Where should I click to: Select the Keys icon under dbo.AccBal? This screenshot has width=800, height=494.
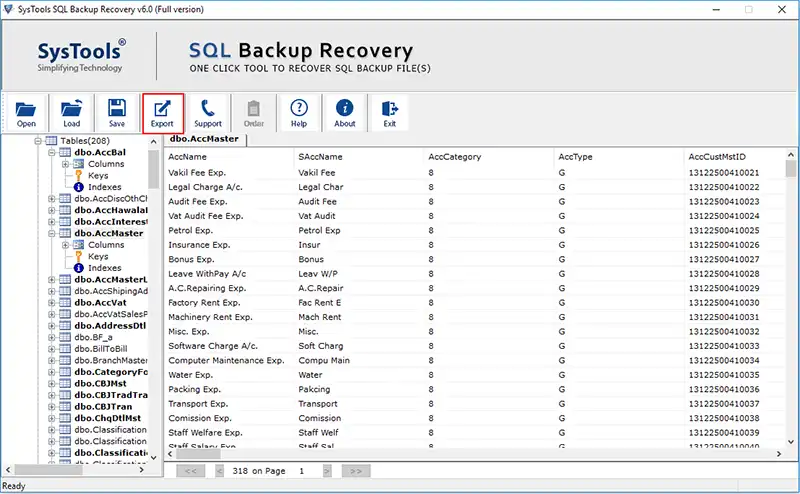pyautogui.click(x=79, y=176)
